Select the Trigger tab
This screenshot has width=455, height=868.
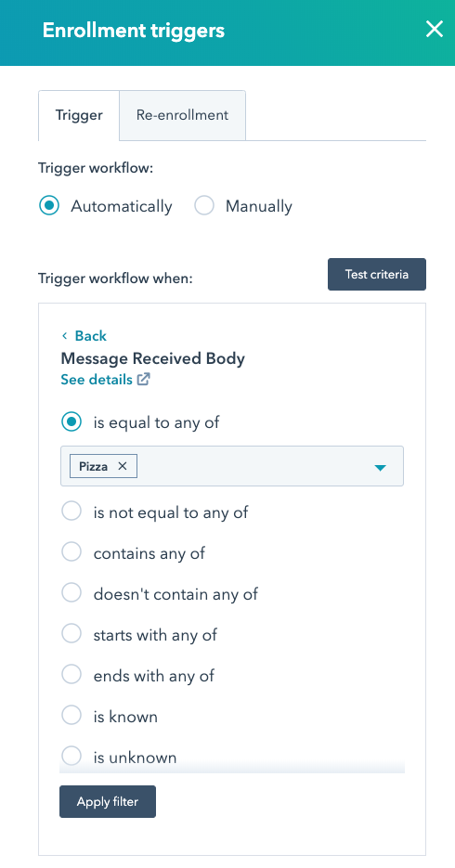[x=79, y=115]
